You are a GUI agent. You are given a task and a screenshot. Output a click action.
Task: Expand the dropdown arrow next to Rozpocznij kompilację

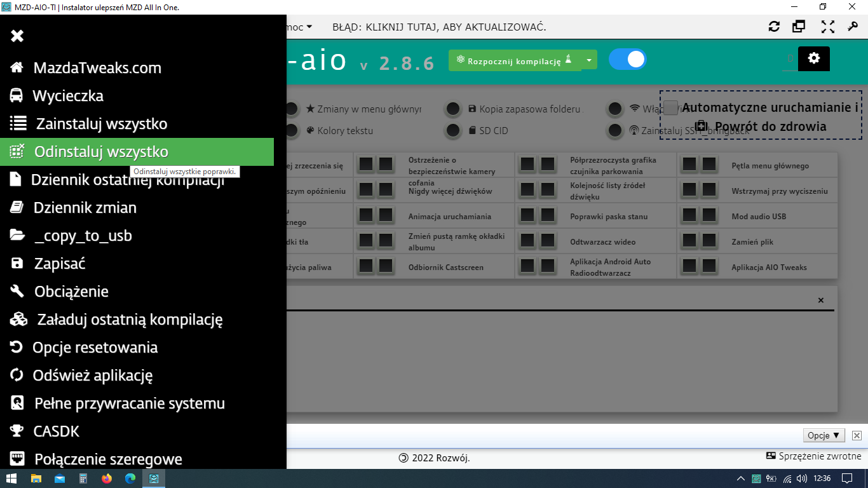coord(589,60)
